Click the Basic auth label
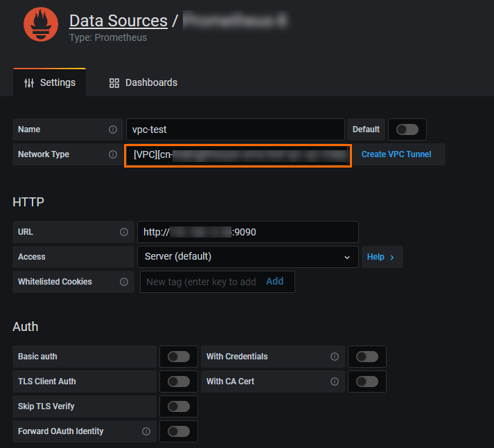This screenshot has width=494, height=448. pos(37,357)
